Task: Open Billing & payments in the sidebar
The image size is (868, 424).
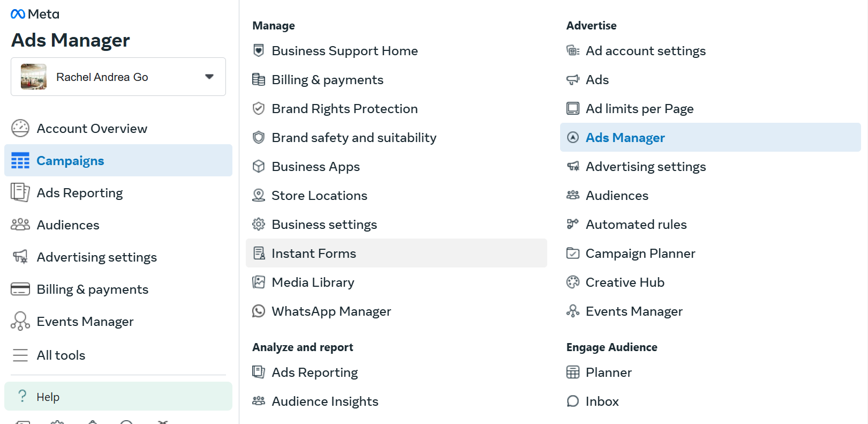Action: click(118, 289)
